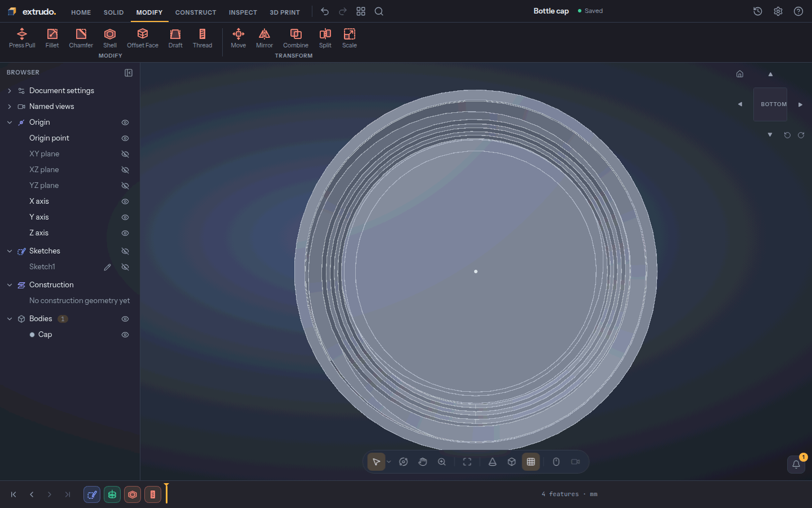
Task: Open the Thread tool
Action: coord(202,38)
